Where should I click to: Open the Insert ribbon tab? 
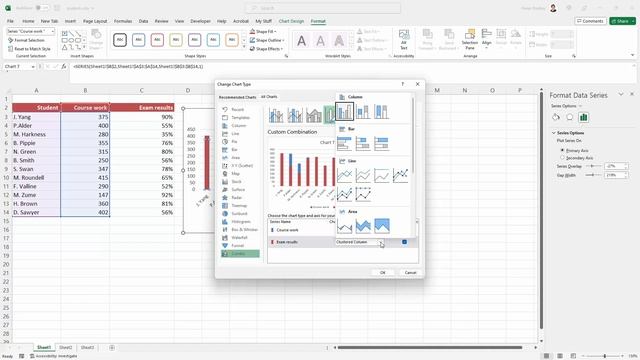click(70, 21)
